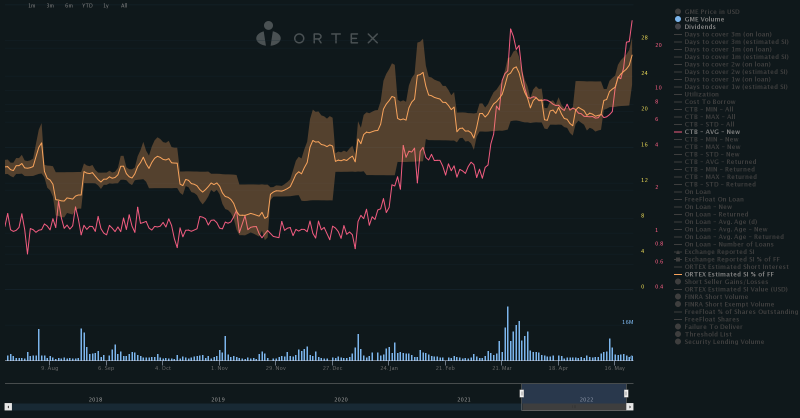Toggle CTB - MIN - All series

click(704, 109)
